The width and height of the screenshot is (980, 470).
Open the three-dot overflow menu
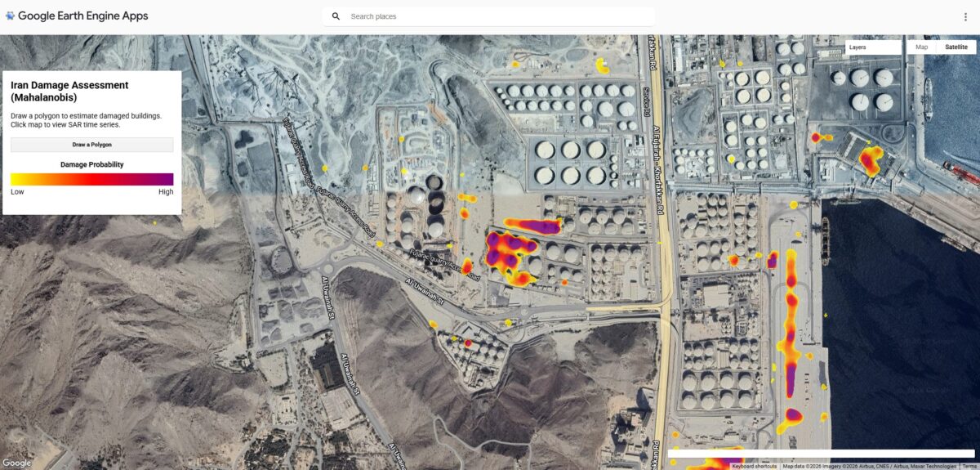(x=965, y=16)
